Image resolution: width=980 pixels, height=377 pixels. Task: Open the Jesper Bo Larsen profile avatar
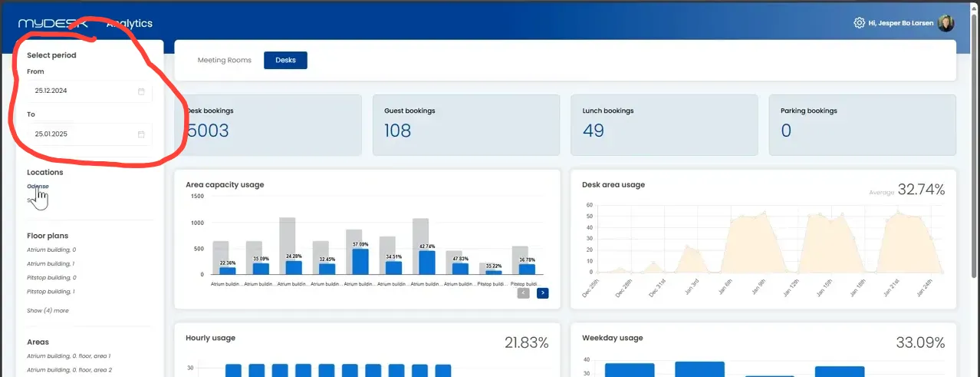point(946,23)
